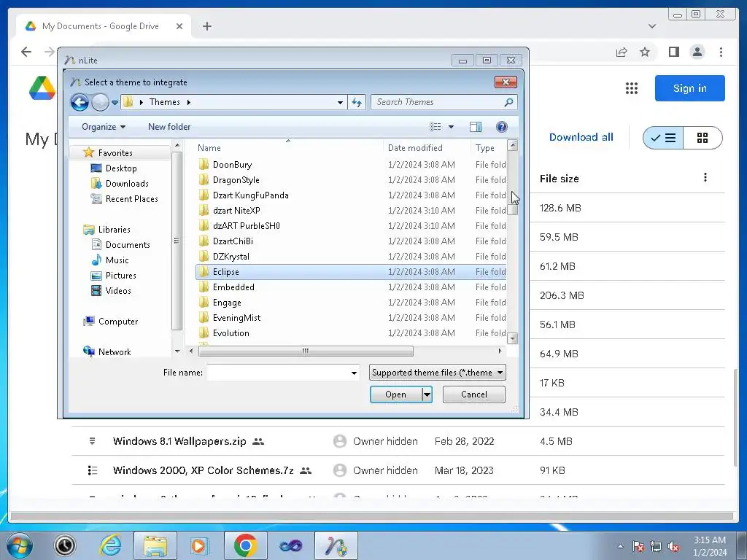Open a new Chrome tab
The height and width of the screenshot is (560, 747).
tap(206, 26)
